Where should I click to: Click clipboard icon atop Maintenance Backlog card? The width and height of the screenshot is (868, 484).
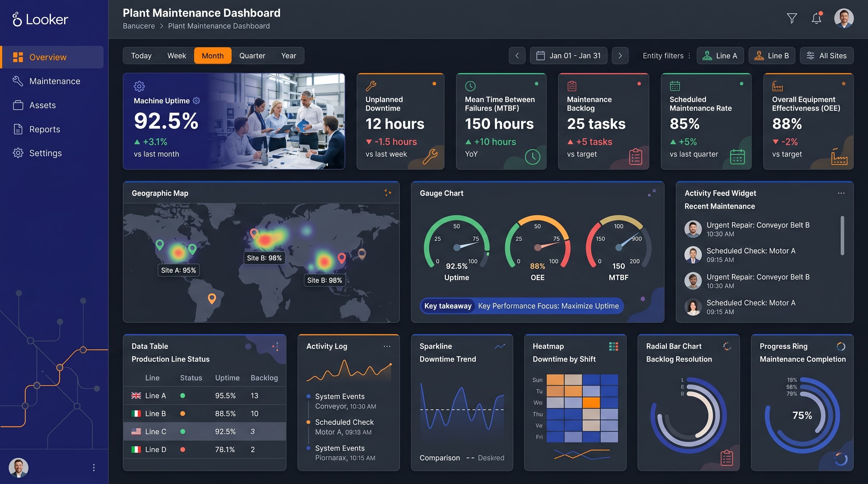(572, 86)
